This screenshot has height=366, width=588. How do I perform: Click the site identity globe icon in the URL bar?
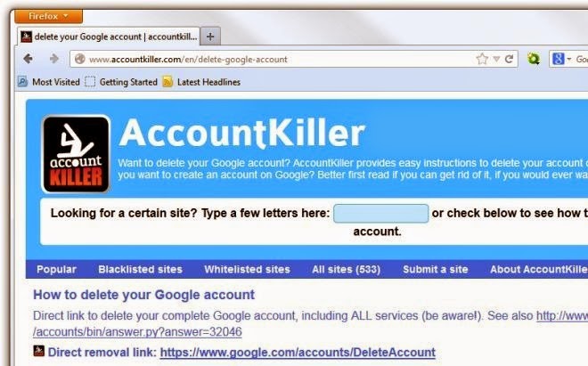(79, 59)
